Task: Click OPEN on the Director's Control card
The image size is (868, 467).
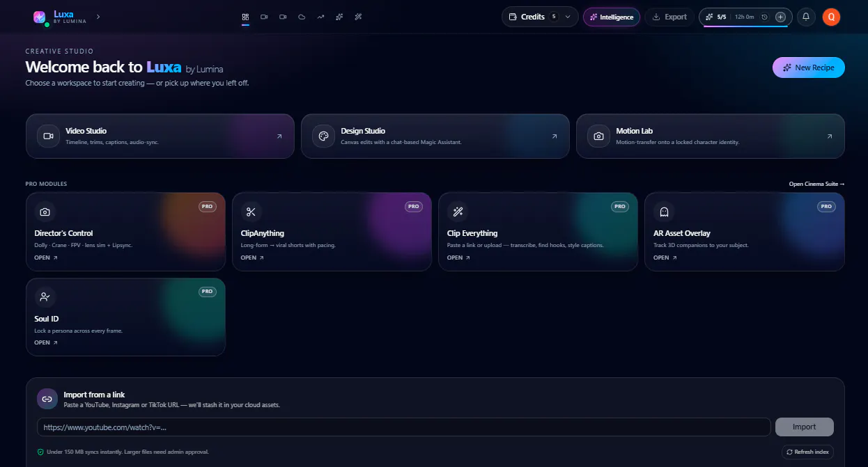Action: pyautogui.click(x=46, y=258)
